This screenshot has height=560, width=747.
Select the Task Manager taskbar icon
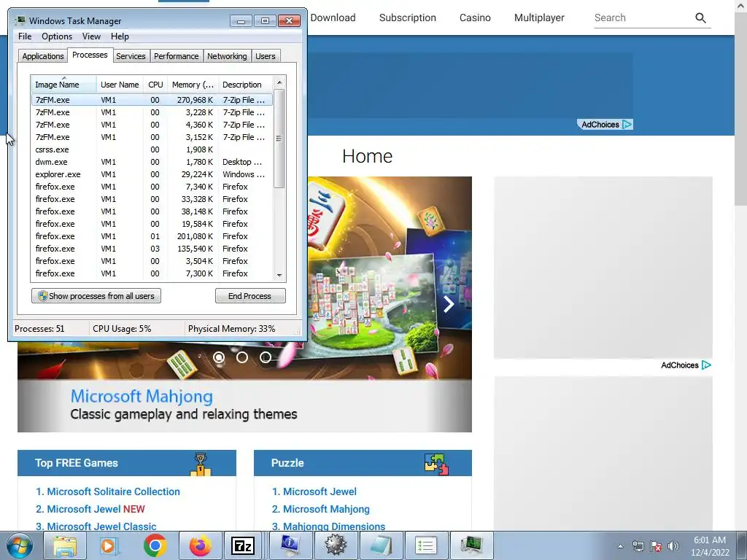[x=471, y=545]
